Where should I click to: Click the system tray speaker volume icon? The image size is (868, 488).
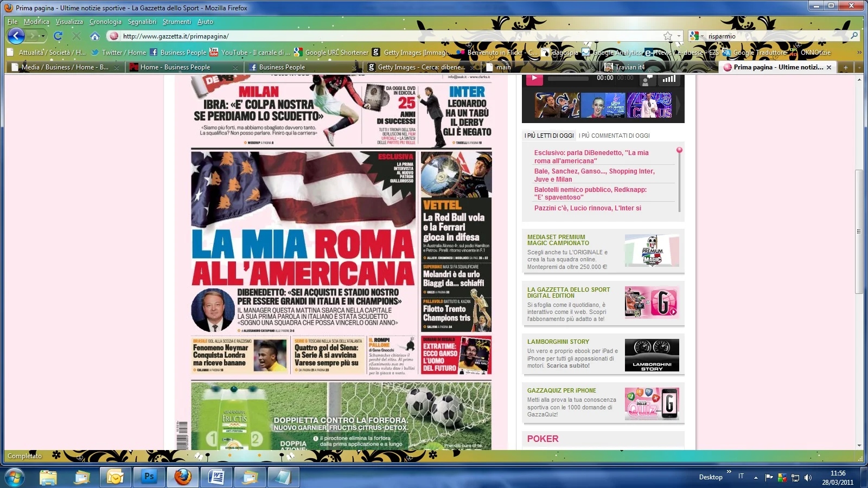tap(808, 478)
